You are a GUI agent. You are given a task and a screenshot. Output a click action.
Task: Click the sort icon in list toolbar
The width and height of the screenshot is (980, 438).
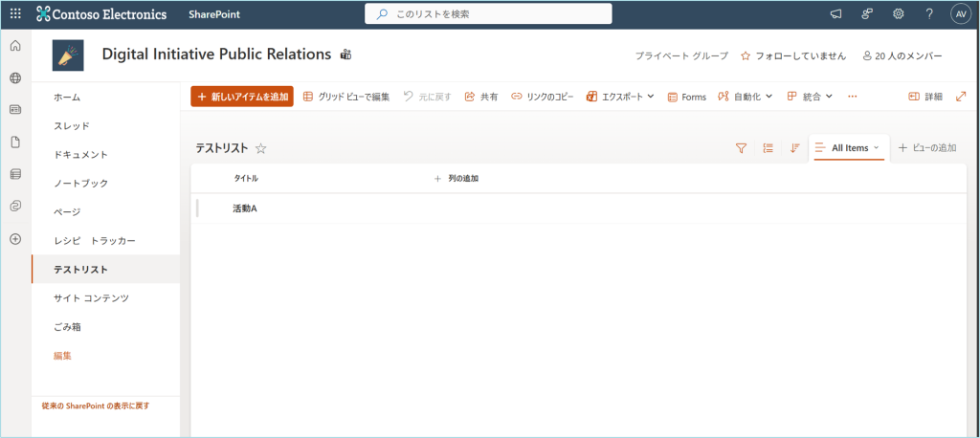pyautogui.click(x=794, y=148)
